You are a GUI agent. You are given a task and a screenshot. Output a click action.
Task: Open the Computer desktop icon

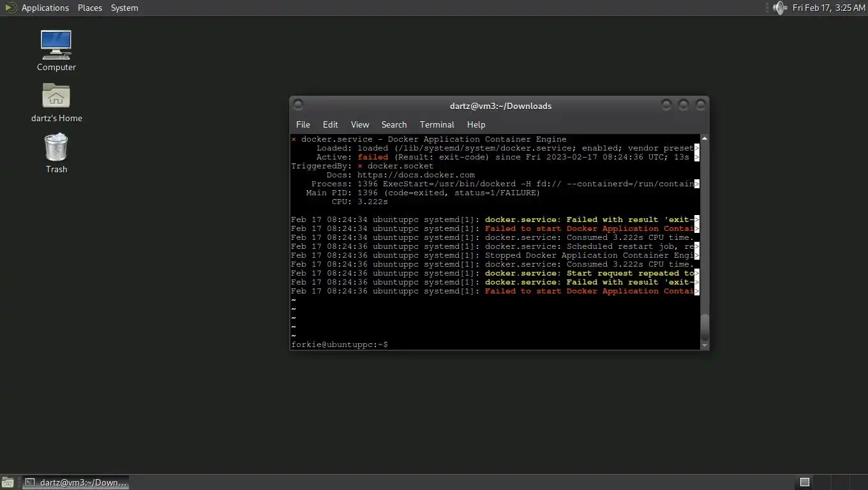pos(56,51)
